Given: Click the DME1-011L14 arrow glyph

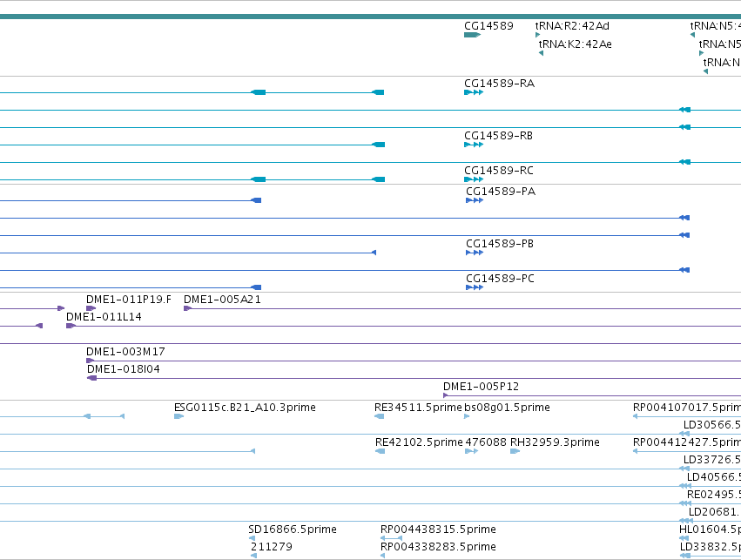Looking at the screenshot, I should pos(71,326).
